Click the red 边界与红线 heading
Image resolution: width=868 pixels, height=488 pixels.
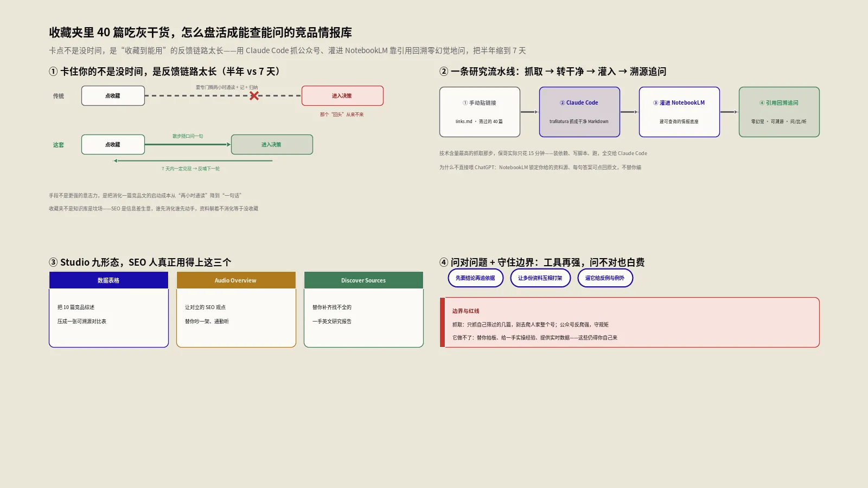tap(466, 311)
